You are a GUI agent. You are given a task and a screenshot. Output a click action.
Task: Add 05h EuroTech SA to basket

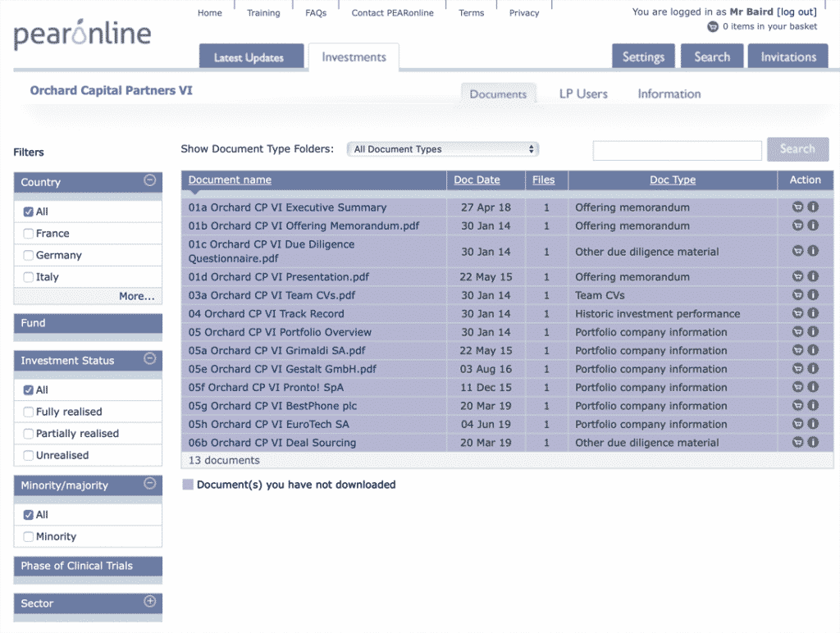(797, 424)
